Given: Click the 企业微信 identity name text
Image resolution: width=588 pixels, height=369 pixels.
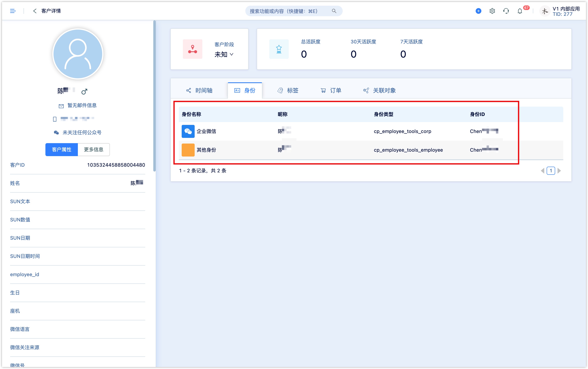Looking at the screenshot, I should pos(206,131).
